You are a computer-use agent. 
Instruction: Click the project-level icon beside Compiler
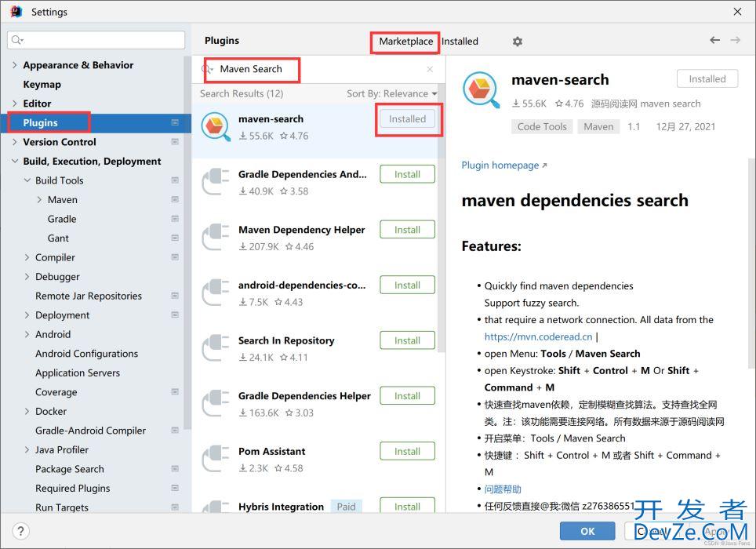click(x=175, y=257)
